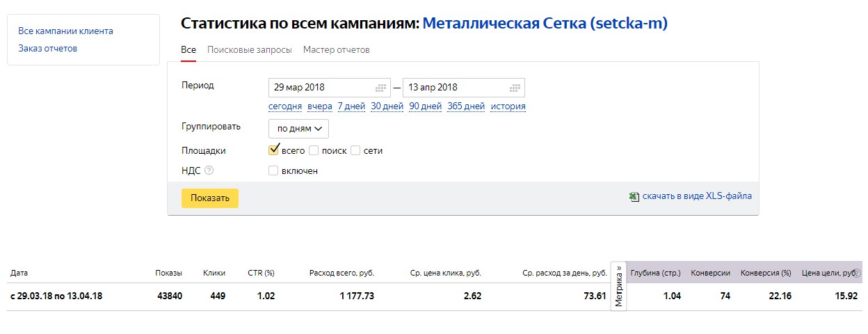Select '30 дней' period shortcut
The width and height of the screenshot is (868, 334).
tap(387, 106)
